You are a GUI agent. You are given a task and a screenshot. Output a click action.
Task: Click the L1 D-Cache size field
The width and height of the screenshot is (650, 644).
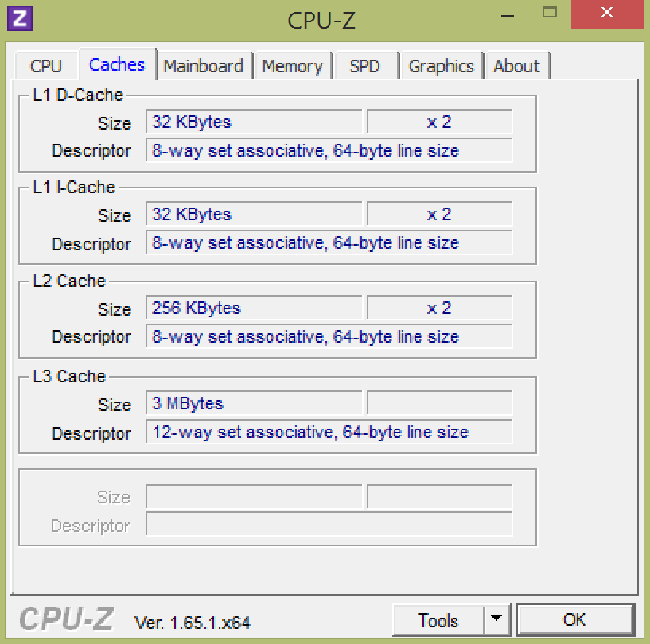[x=254, y=122]
